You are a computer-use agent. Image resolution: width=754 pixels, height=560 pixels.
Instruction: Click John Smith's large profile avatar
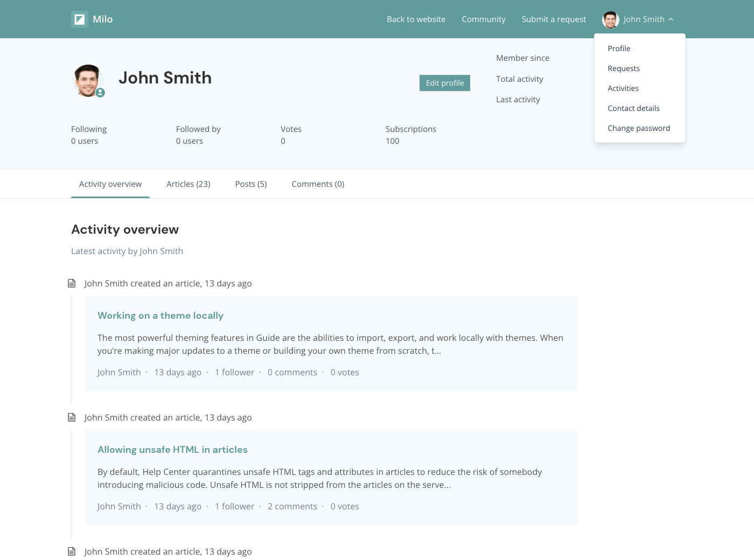(x=87, y=80)
